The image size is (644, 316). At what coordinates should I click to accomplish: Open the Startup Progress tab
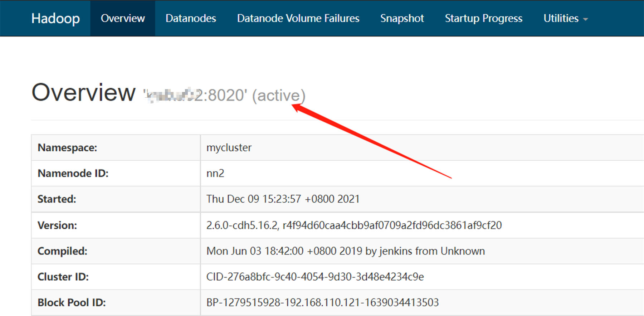click(483, 18)
